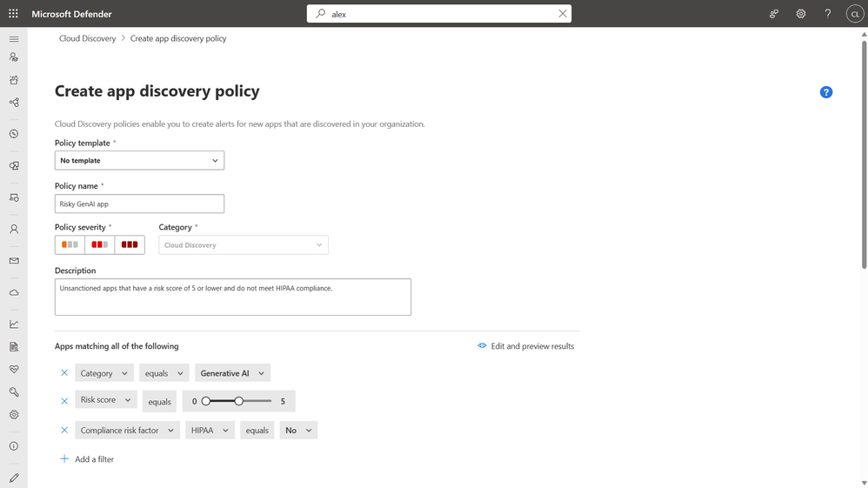Click the blue help circle icon
Viewport: 868px width, 488px height.
(826, 92)
